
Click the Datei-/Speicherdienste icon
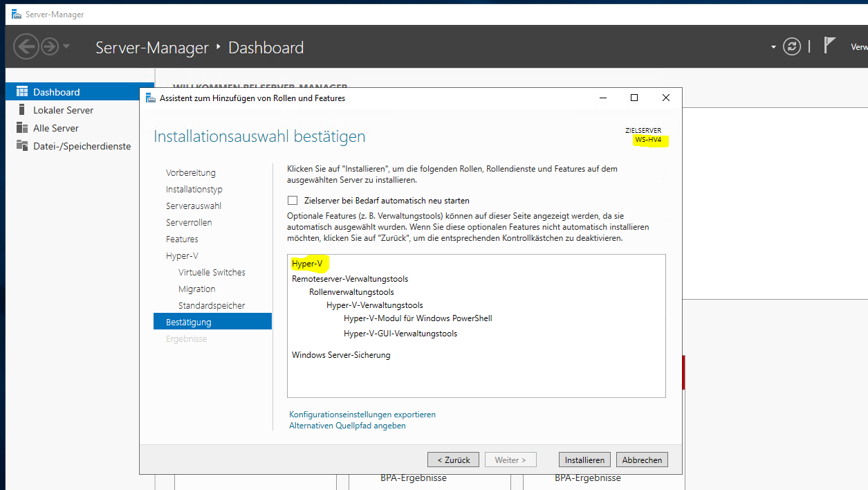21,146
